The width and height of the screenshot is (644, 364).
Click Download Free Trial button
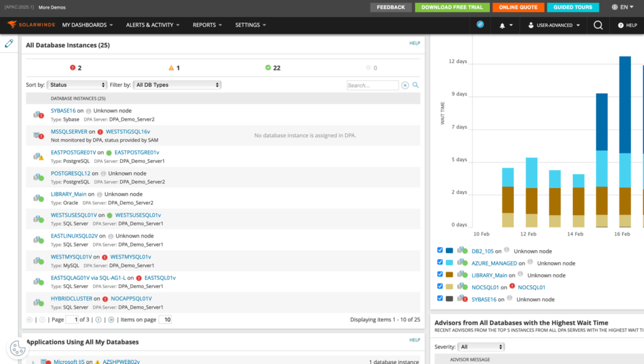click(452, 8)
